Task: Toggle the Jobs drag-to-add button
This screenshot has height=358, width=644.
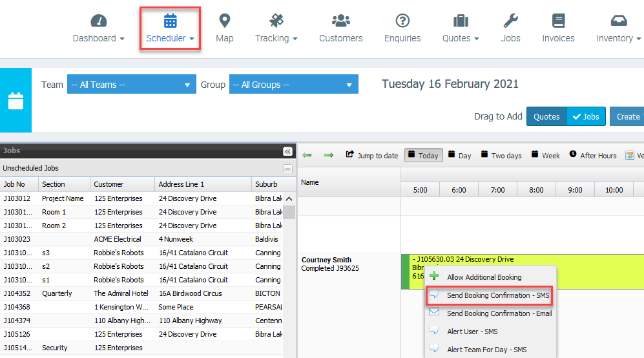Action: coord(586,116)
